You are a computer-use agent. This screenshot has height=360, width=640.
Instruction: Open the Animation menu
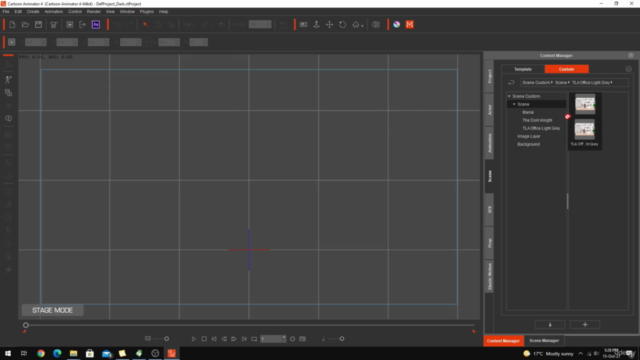click(53, 11)
